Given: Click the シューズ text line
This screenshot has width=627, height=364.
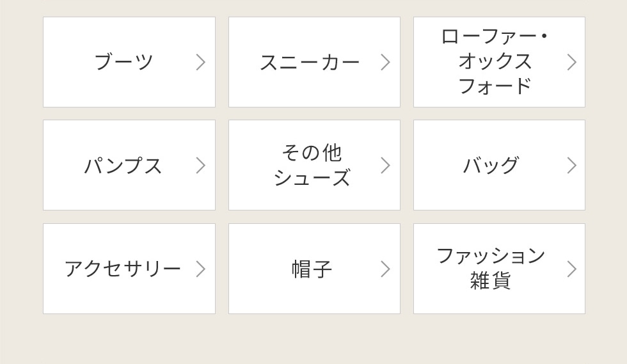Looking at the screenshot, I should pyautogui.click(x=312, y=178).
